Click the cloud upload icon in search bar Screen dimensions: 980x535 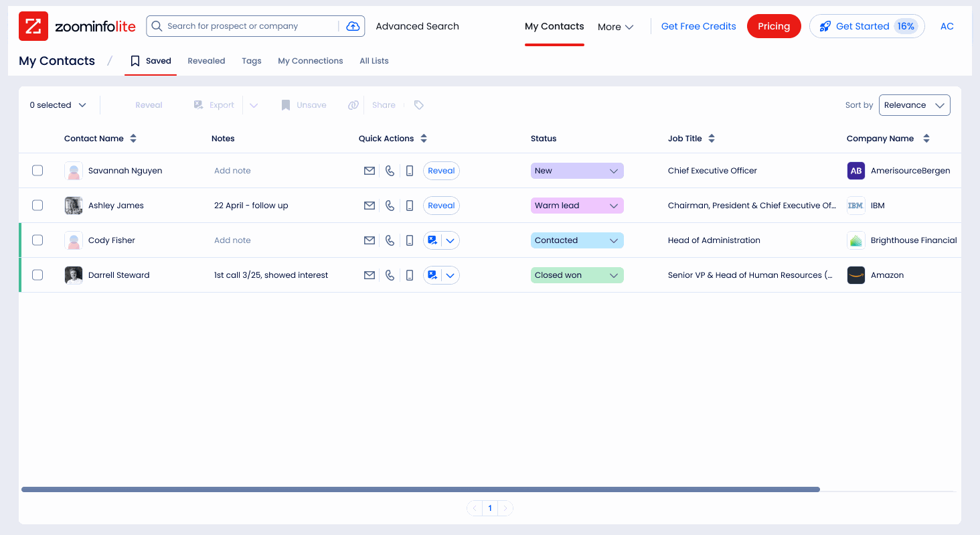353,26
